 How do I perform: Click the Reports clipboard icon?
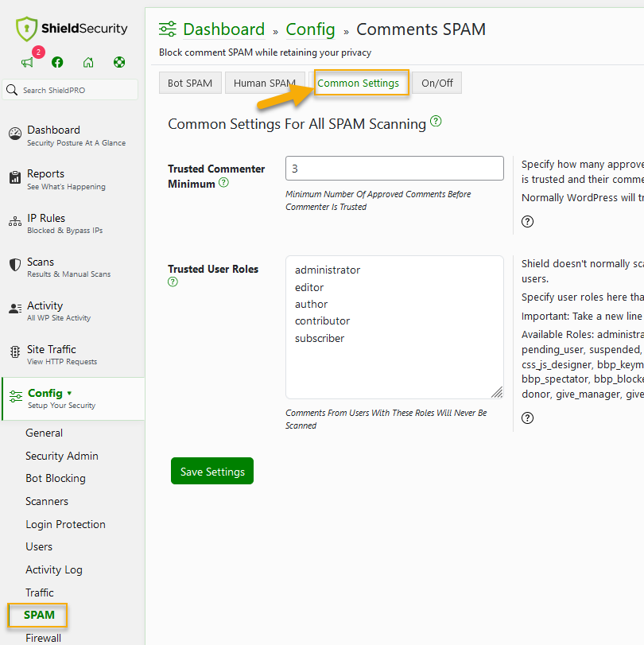(15, 177)
